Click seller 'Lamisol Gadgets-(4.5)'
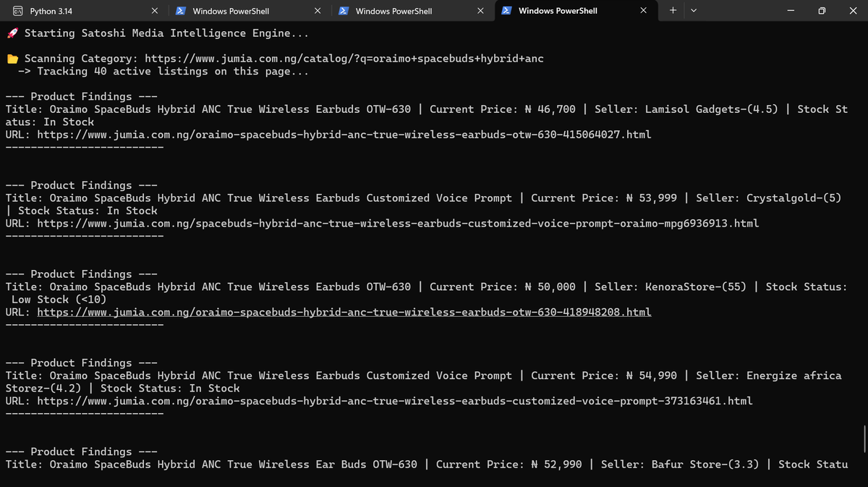The width and height of the screenshot is (868, 487). pyautogui.click(x=711, y=109)
